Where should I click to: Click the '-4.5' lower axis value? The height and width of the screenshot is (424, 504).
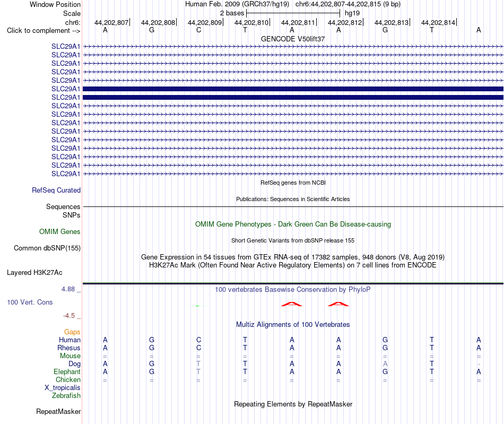(69, 316)
